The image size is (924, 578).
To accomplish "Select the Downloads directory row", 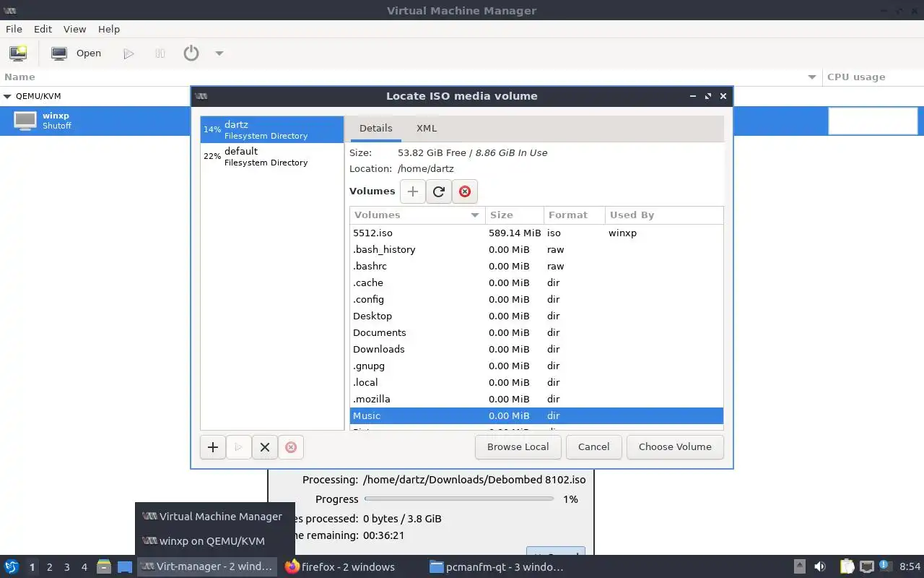I will click(536, 349).
